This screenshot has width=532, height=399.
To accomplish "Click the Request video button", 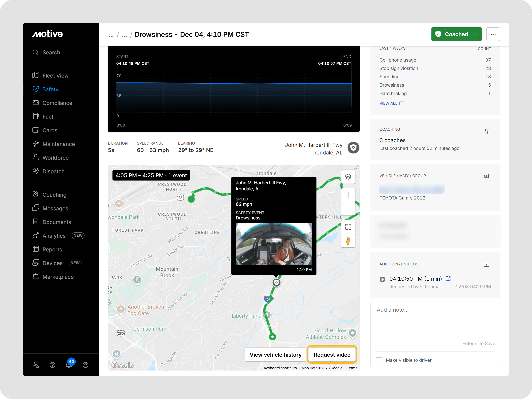I will (332, 355).
